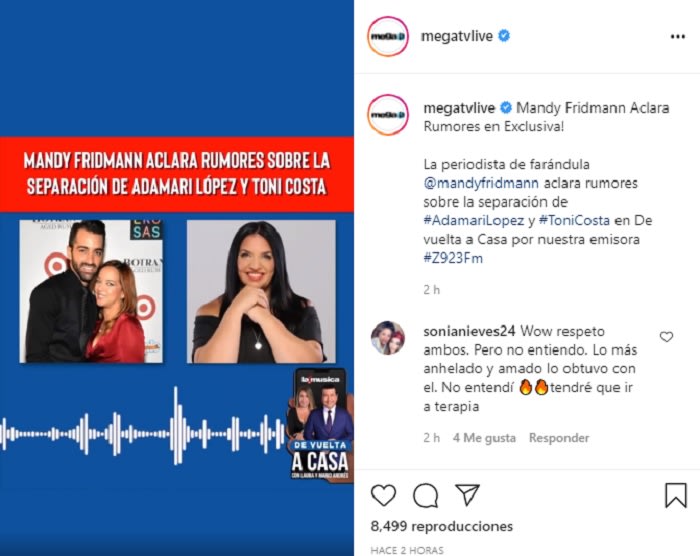Click the sonianieves24 username
Image resolution: width=700 pixels, height=556 pixels.
coord(469,331)
